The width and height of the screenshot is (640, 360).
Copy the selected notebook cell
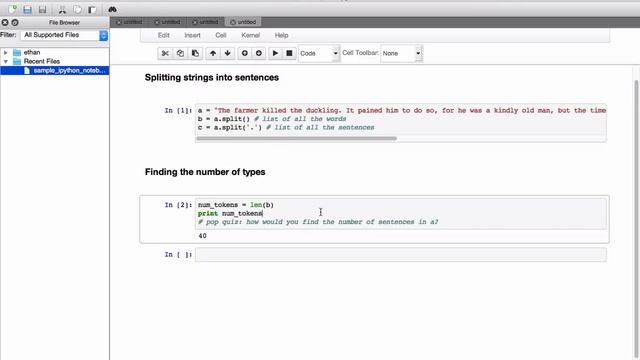pos(180,53)
